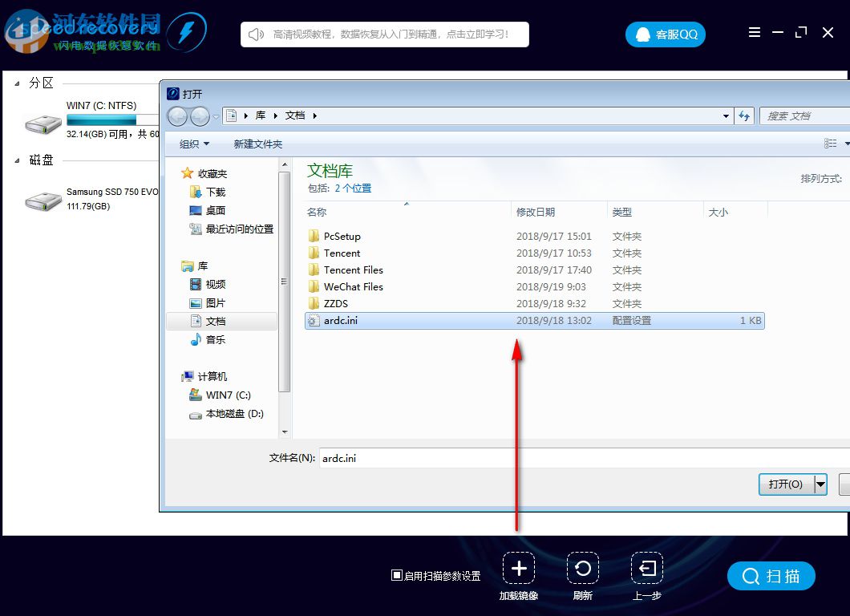Click the address bar refresh icon
This screenshot has width=850, height=616.
(744, 116)
